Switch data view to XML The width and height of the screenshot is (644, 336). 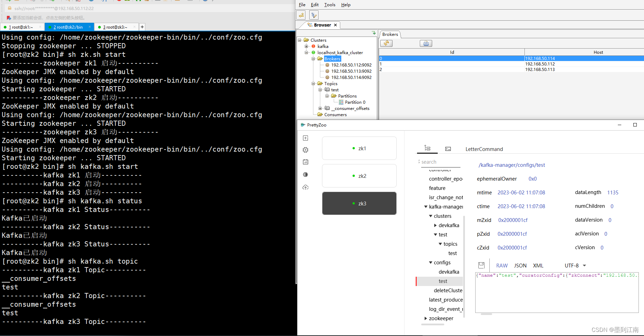[x=538, y=265]
